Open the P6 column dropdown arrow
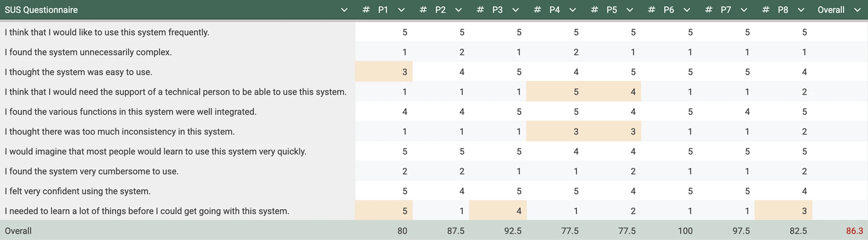868x240 pixels. (687, 10)
